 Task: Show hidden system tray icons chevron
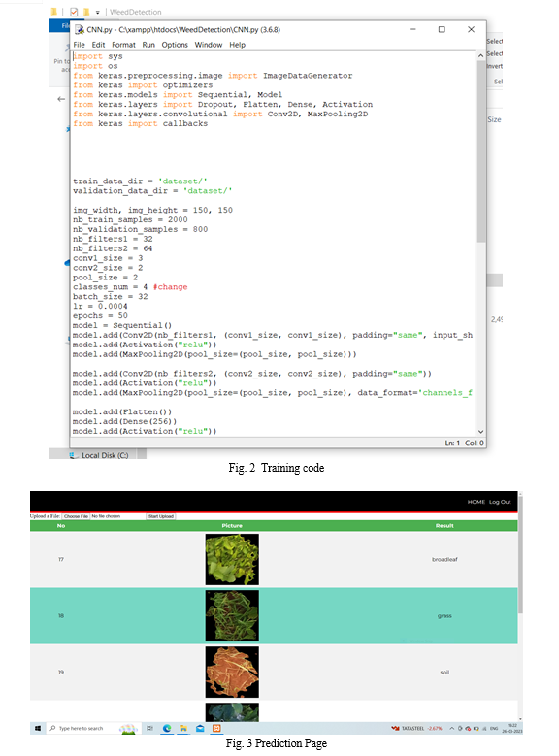click(x=452, y=728)
